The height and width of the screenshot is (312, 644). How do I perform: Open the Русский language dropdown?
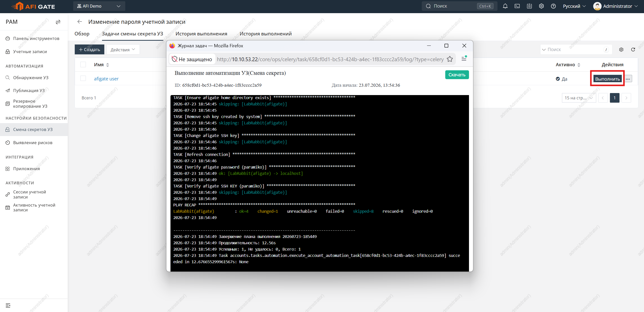coord(574,6)
